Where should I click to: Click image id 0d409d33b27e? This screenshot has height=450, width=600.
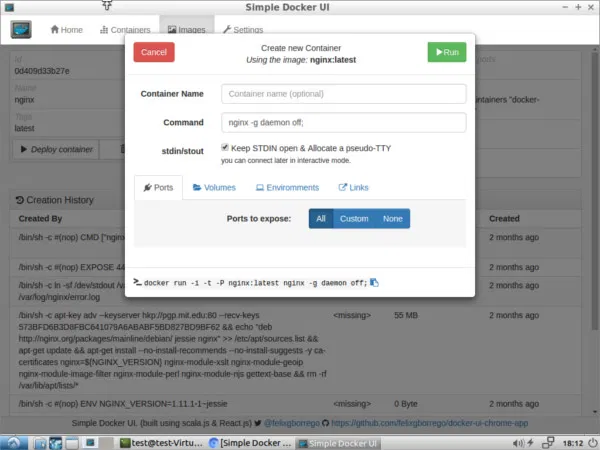coord(42,71)
